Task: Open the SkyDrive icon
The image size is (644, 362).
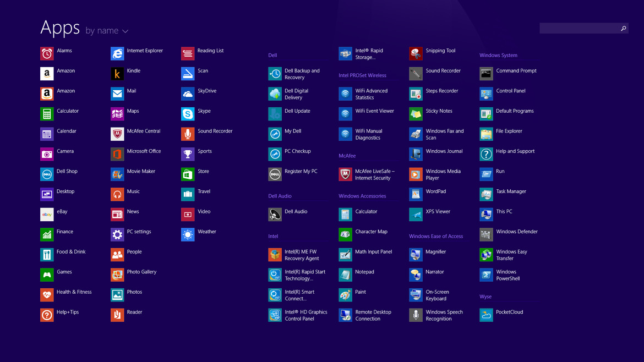Action: coord(188,94)
